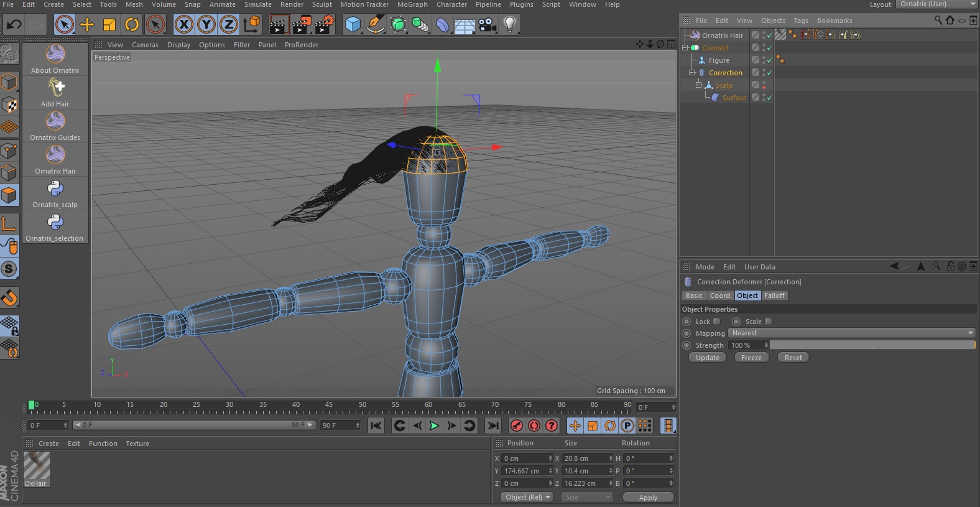Collapse the Correction object tree
Screen dimensions: 980x507
[x=691, y=73]
